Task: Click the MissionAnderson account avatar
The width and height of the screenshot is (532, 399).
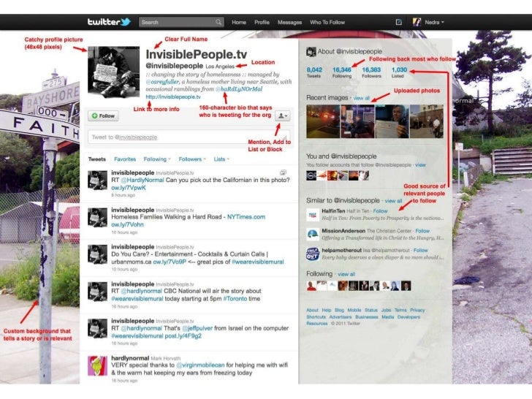Action: tap(313, 234)
